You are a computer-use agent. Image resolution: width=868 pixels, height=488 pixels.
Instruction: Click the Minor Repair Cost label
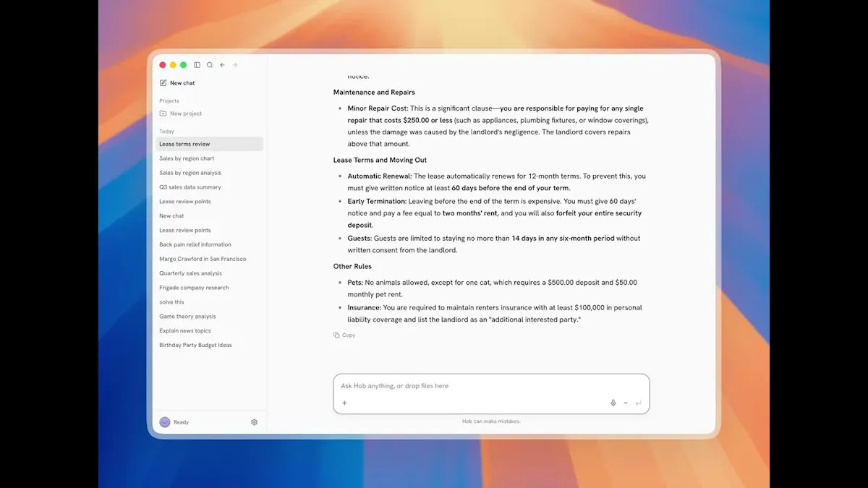coord(378,108)
